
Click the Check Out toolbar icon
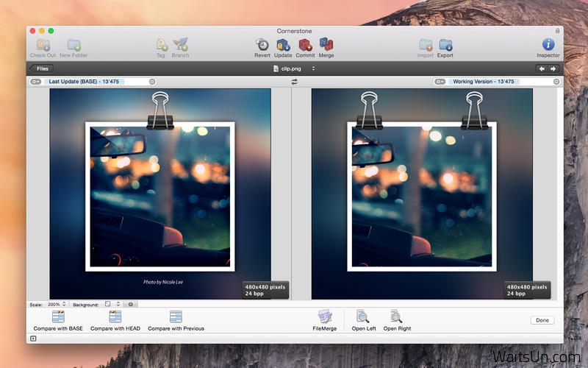[43, 45]
